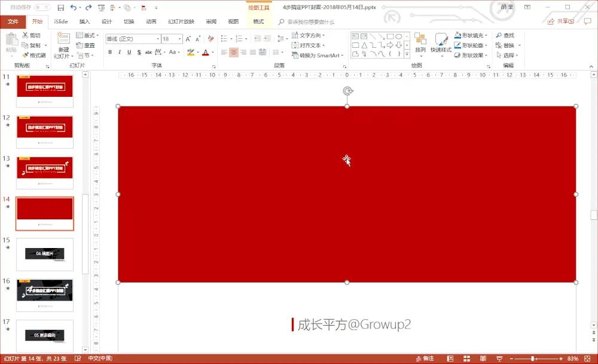This screenshot has width=598, height=364.
Task: Toggle italic formatting
Action: [x=120, y=52]
